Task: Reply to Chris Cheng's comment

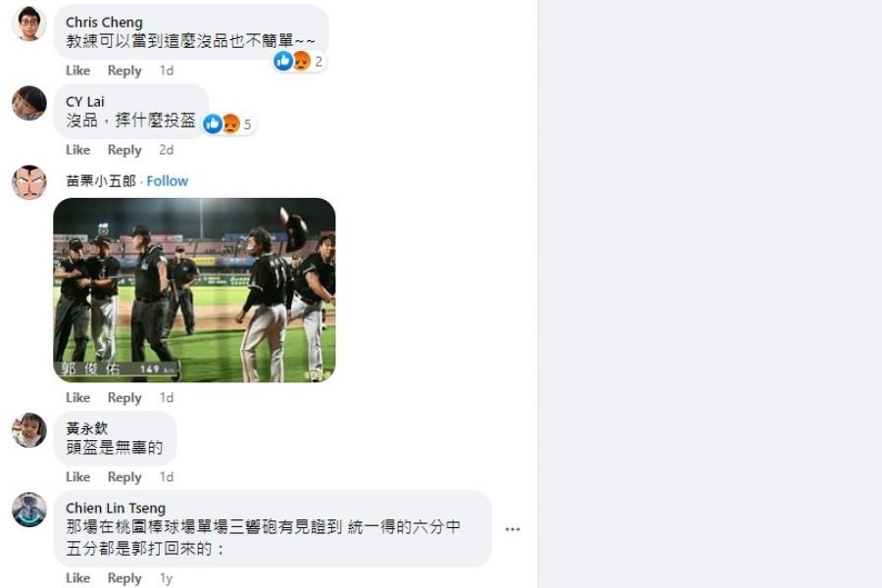Action: pos(124,71)
